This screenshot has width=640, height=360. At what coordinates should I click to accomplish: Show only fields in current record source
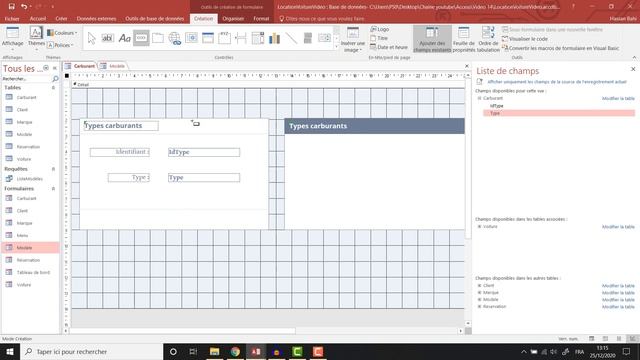coord(557,82)
